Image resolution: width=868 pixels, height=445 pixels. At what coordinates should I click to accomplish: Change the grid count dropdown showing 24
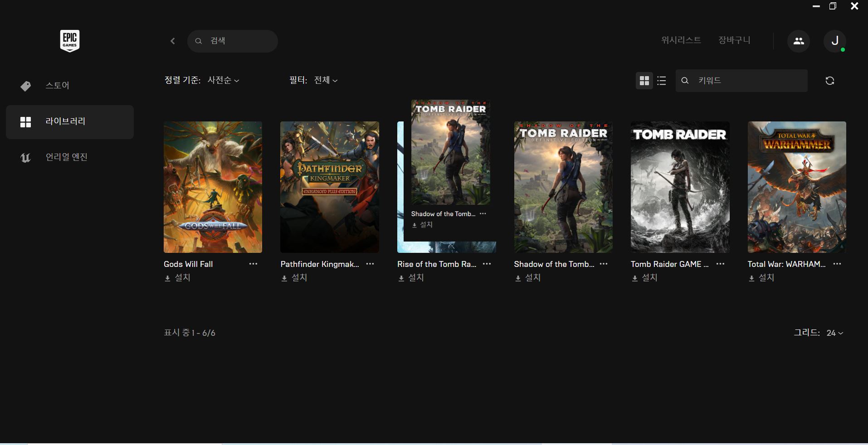tap(834, 333)
